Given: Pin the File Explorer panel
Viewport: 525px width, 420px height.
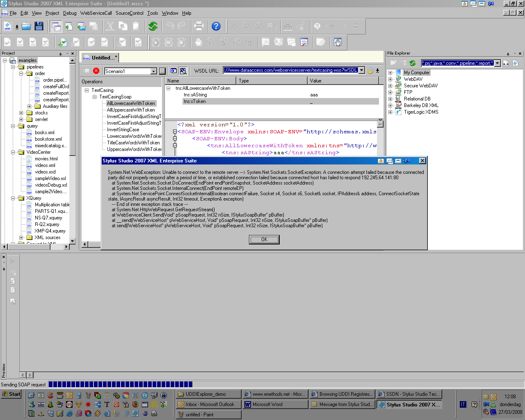Looking at the screenshot, I should 508,54.
